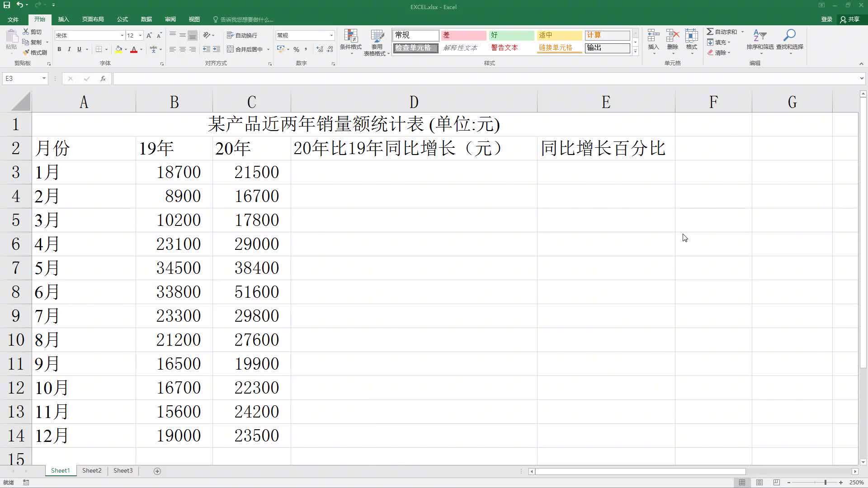Toggle italic formatting
Image resolution: width=868 pixels, height=488 pixels.
[69, 49]
